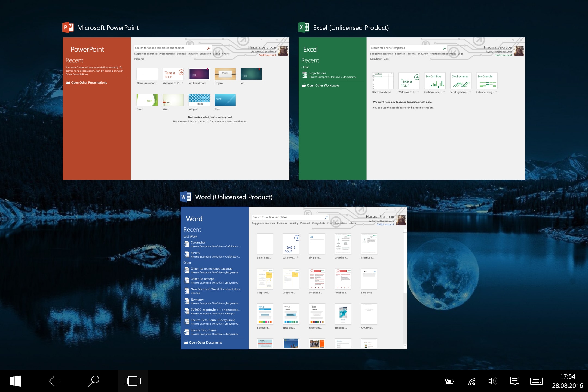Screen dimensions: 588x392
Task: Click search magnifier in PowerPoint template box
Action: coord(209,48)
